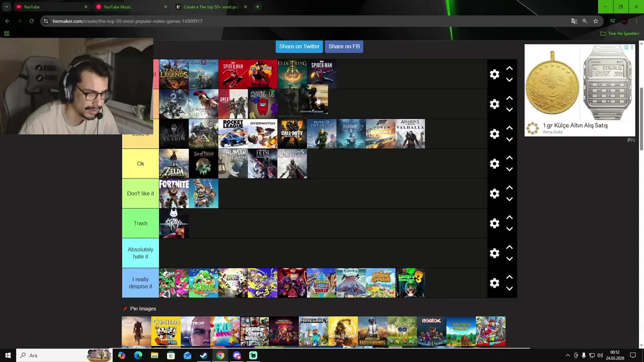Open settings gear for the Trash tier
The height and width of the screenshot is (362, 644).
click(495, 223)
